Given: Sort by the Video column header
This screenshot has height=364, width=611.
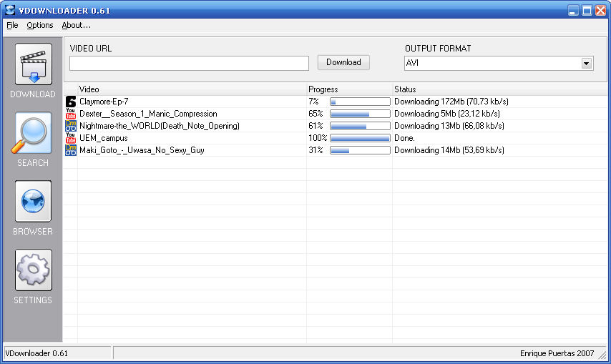Looking at the screenshot, I should [192, 89].
